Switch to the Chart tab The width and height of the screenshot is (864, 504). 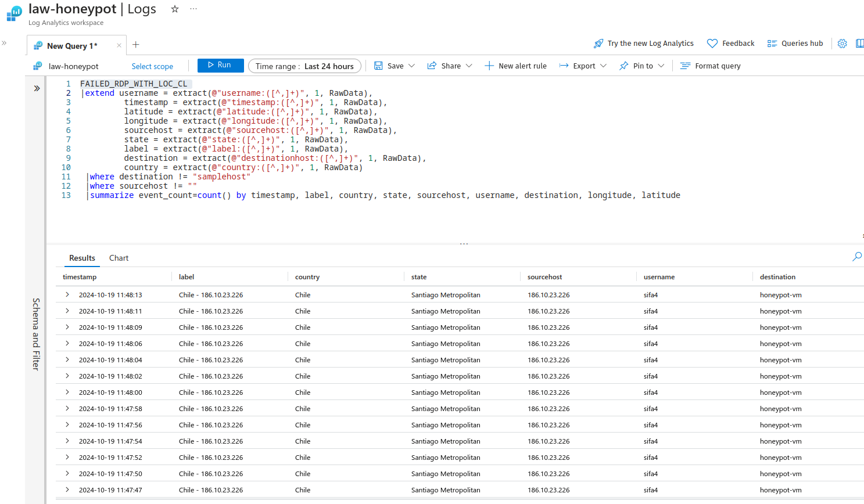coord(119,258)
